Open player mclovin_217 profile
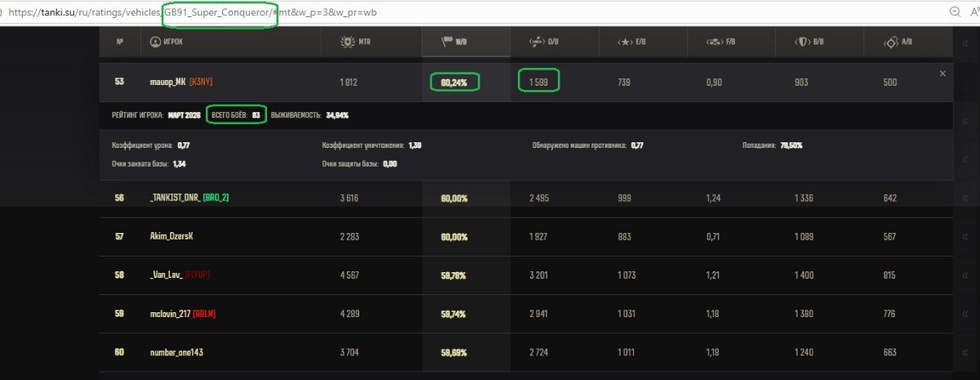 [169, 314]
